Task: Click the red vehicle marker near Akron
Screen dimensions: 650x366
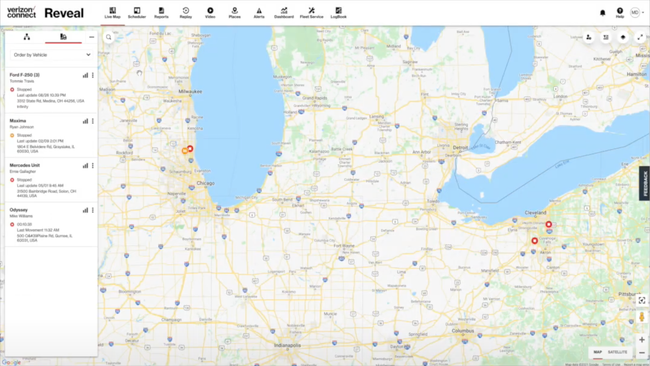Action: [x=535, y=240]
